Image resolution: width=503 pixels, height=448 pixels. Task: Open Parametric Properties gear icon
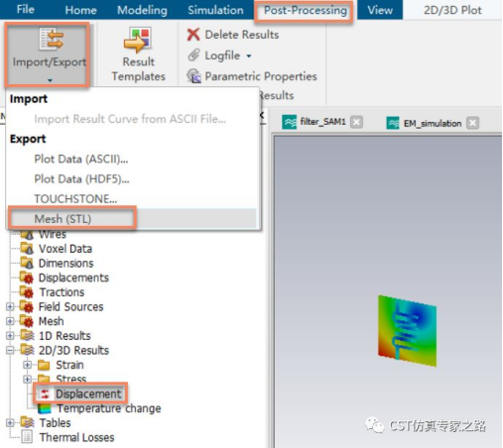pyautogui.click(x=193, y=76)
